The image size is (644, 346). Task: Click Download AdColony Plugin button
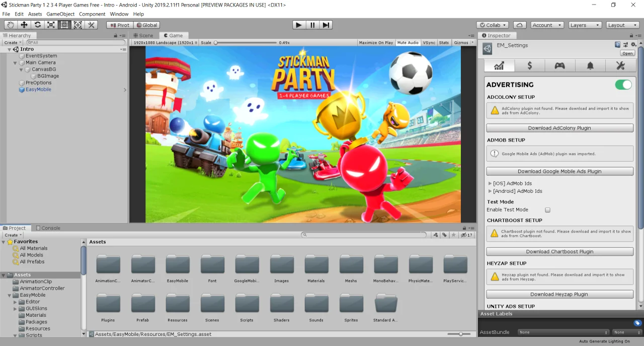click(559, 128)
